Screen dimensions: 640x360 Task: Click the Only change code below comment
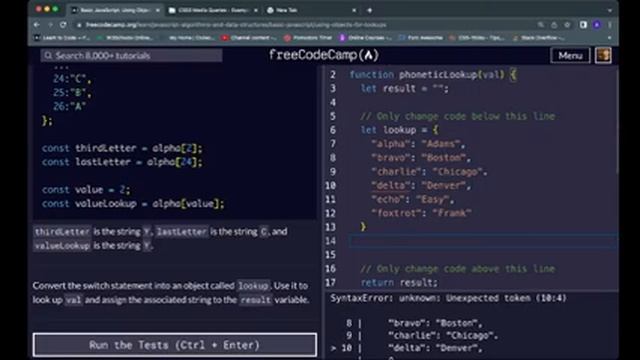pos(458,116)
